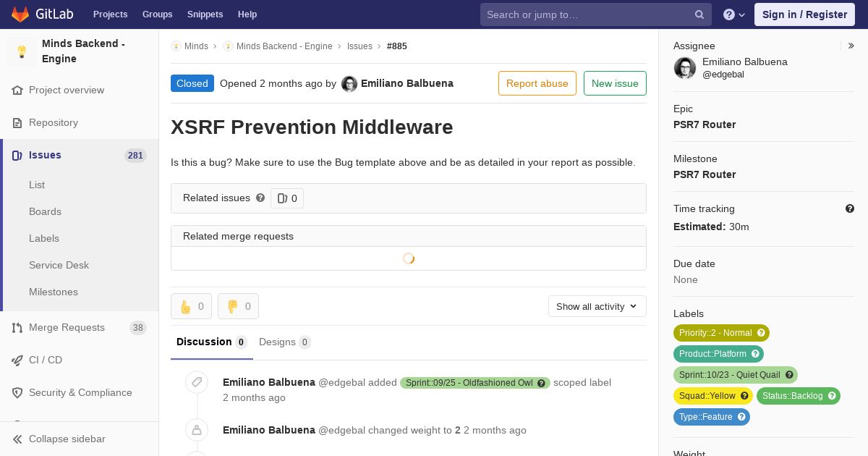Click the @edgebal username in sidebar
The height and width of the screenshot is (456, 868).
click(723, 75)
